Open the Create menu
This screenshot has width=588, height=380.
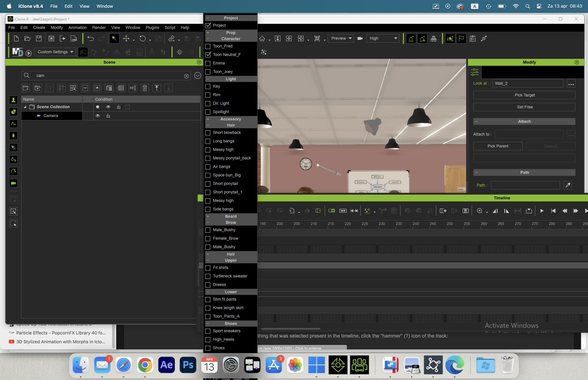pyautogui.click(x=39, y=28)
